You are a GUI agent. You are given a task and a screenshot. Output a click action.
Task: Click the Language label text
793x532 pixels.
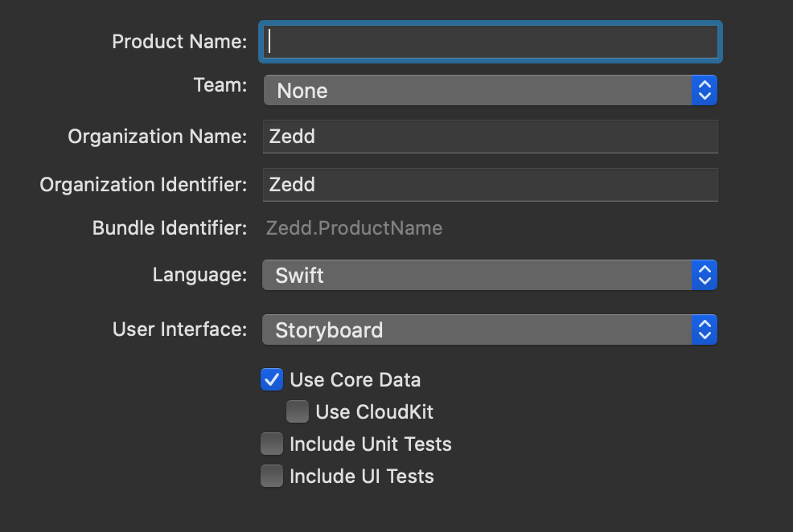[x=199, y=275]
